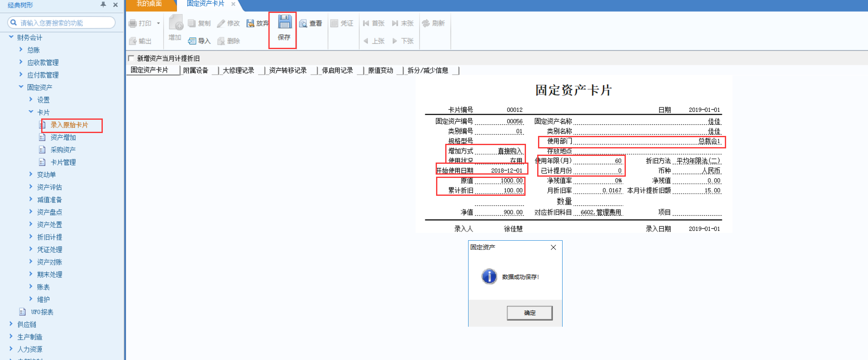The height and width of the screenshot is (360, 868).
Task: Switch to 大修理记录 tab
Action: tap(238, 70)
